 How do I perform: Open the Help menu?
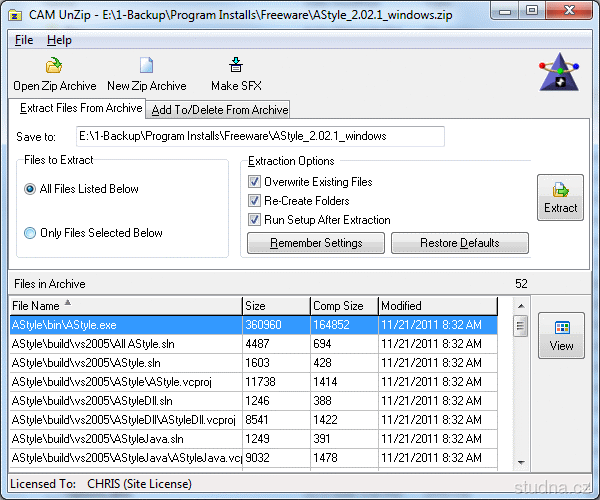point(59,40)
